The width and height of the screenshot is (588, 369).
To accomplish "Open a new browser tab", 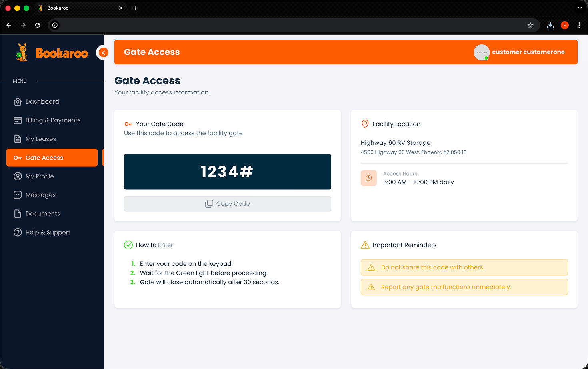I will [x=135, y=8].
